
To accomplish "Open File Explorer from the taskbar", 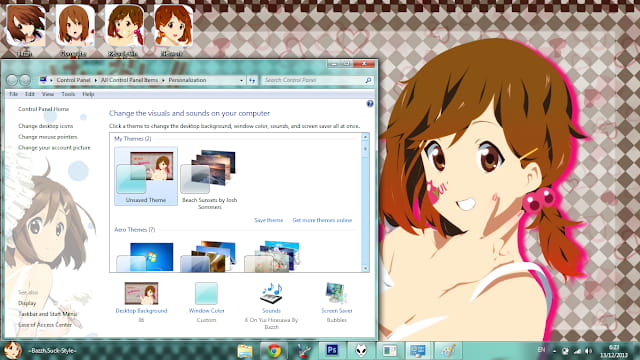I will [x=245, y=351].
